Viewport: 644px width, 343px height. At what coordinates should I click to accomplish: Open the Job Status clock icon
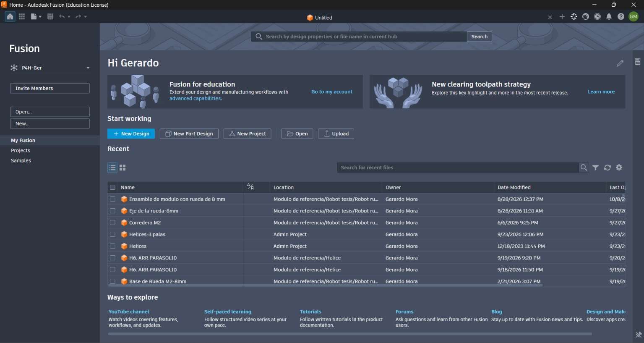coord(597,17)
